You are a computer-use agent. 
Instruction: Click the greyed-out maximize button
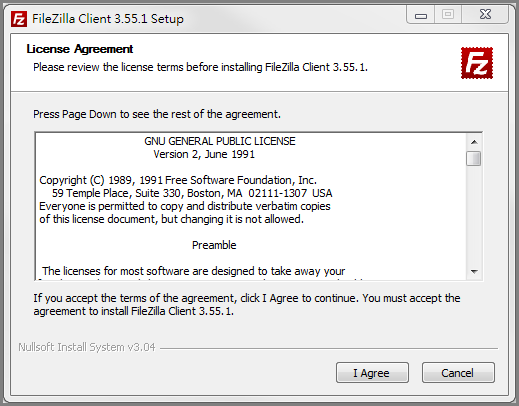point(448,15)
